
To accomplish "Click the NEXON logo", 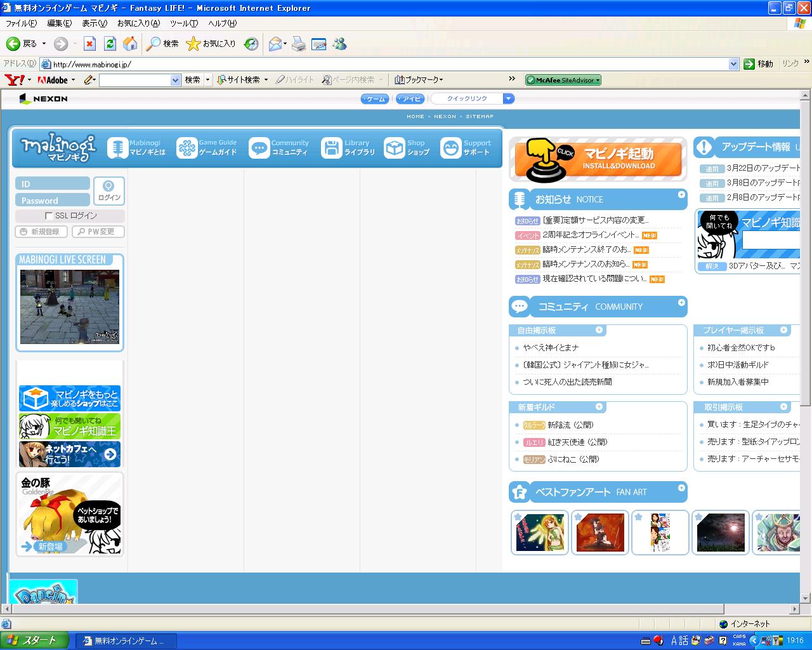I will (x=43, y=98).
